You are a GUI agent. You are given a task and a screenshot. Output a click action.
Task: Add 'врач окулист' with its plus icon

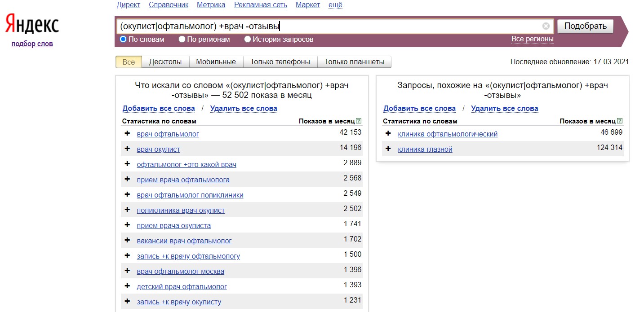coord(127,149)
